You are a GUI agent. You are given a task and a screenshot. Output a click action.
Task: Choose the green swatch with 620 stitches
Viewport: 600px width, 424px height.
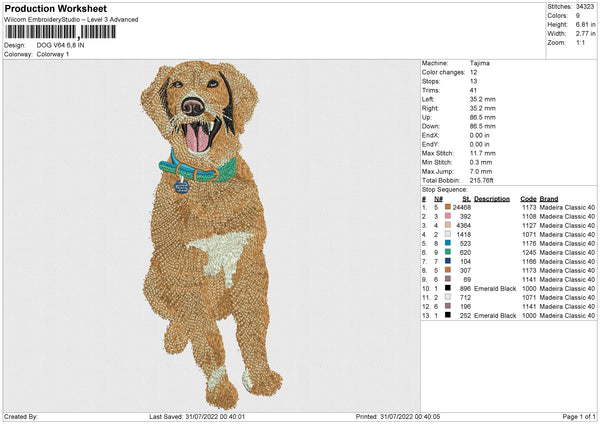[448, 252]
